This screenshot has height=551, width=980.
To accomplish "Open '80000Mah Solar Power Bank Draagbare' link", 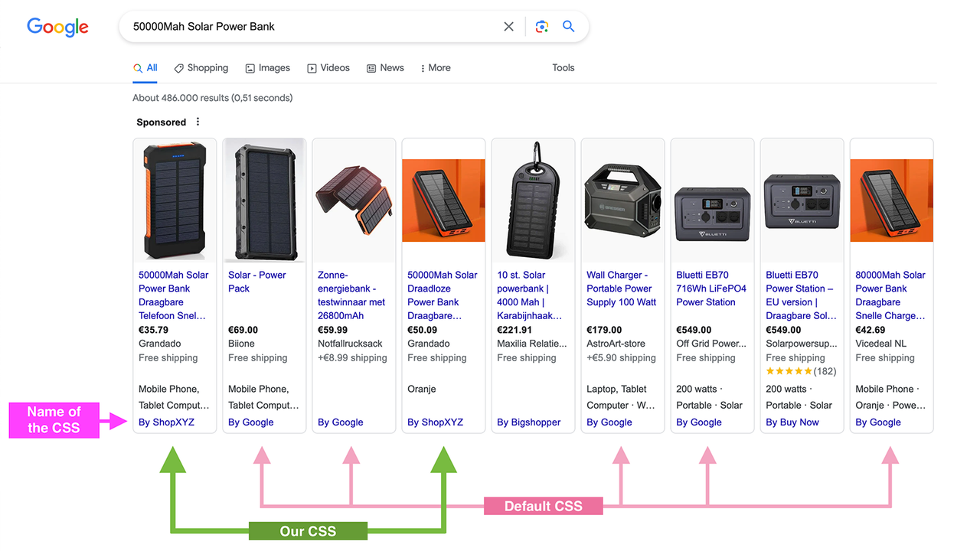I will [890, 295].
